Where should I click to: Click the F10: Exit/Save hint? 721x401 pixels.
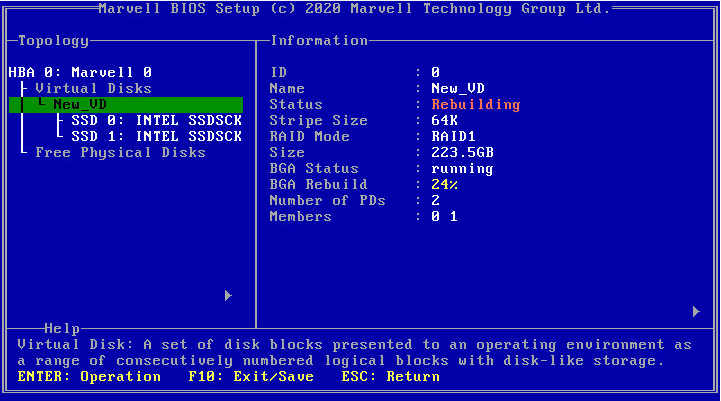point(251,376)
